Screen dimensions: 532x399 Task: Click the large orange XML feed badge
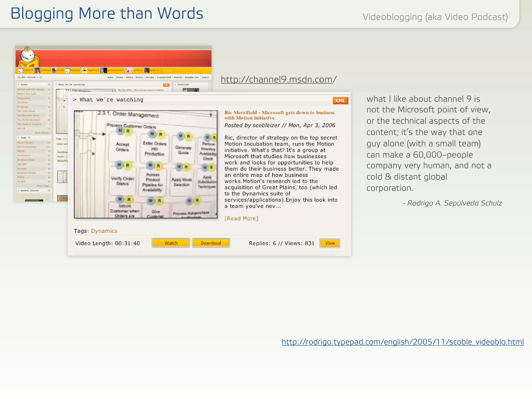coord(340,101)
